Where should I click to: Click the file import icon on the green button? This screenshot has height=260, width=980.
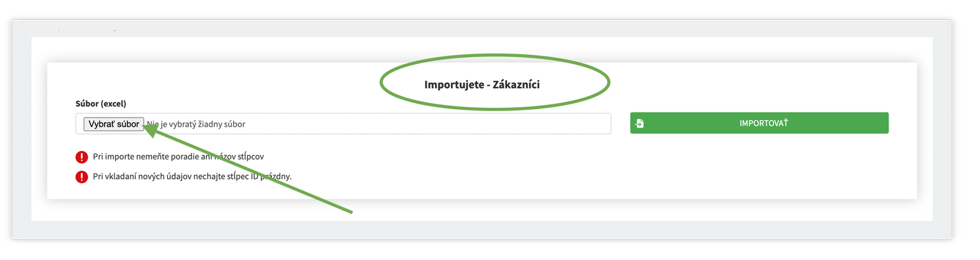point(640,123)
